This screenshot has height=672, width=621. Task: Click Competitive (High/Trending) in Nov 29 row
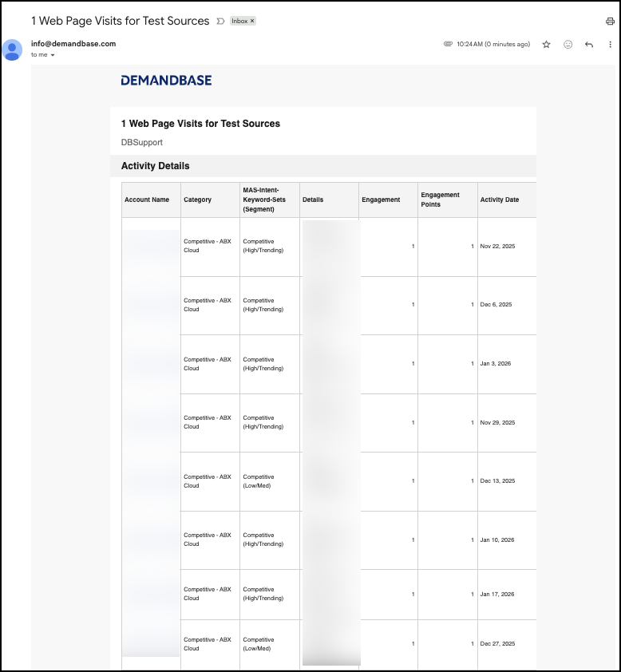coord(263,422)
